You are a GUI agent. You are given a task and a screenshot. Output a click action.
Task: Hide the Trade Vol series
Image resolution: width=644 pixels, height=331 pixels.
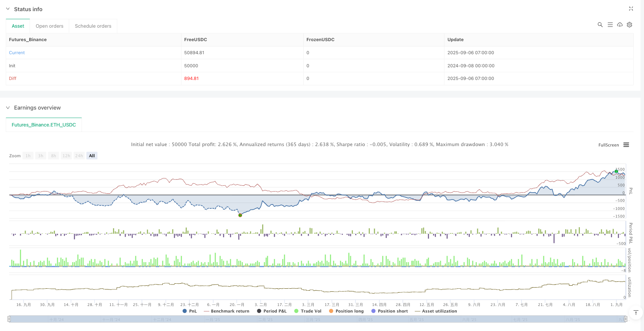(x=308, y=311)
